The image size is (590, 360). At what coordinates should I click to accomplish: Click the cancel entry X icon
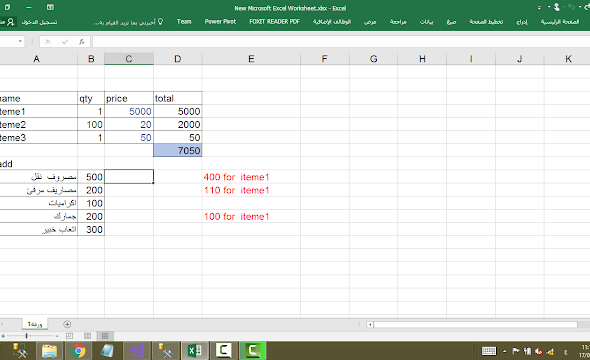point(48,42)
